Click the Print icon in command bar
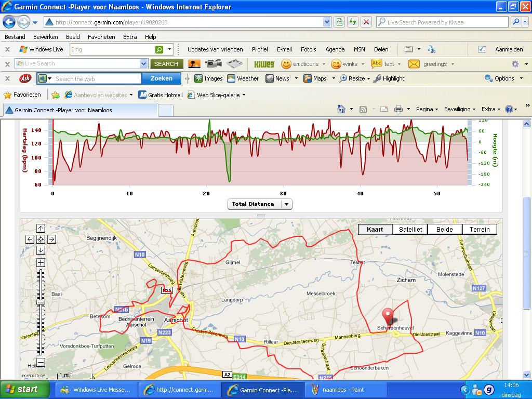The image size is (532, 399). [x=398, y=109]
